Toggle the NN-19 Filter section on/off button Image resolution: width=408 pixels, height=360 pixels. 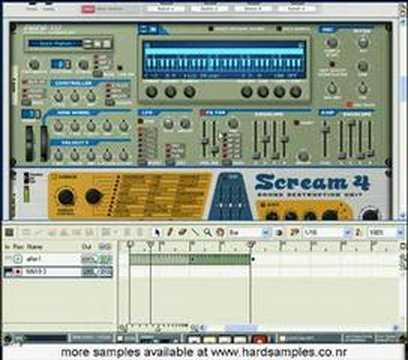pyautogui.click(x=202, y=113)
